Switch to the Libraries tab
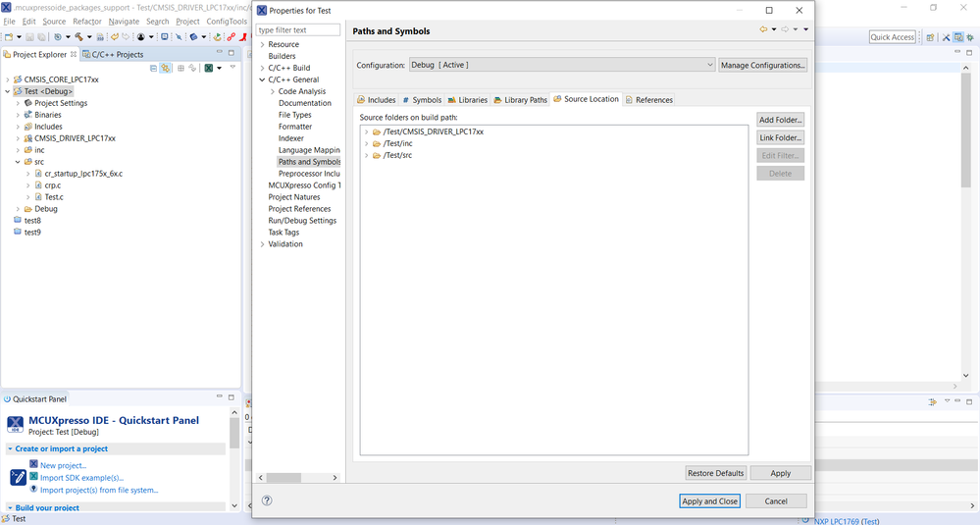The width and height of the screenshot is (980, 525). pyautogui.click(x=468, y=100)
